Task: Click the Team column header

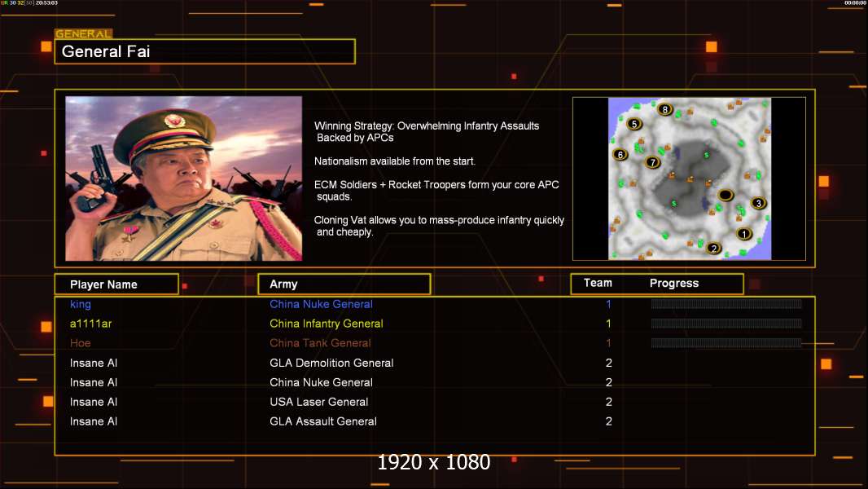Action: pyautogui.click(x=598, y=283)
